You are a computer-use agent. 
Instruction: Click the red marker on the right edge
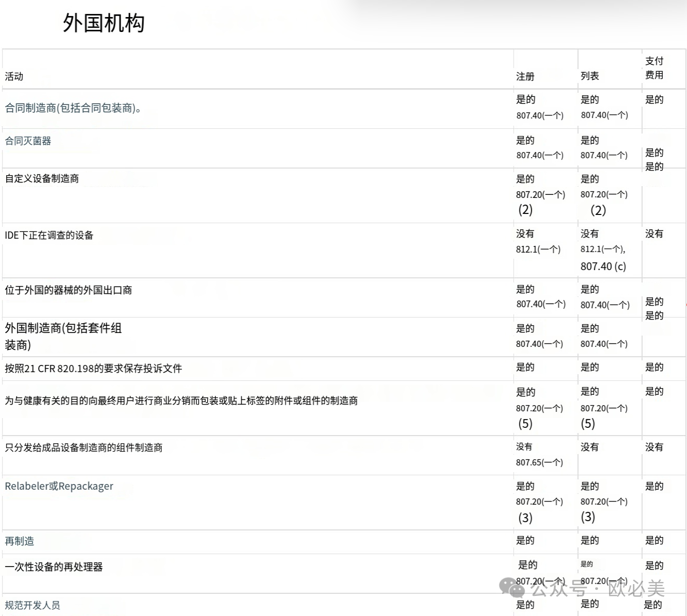(685, 305)
